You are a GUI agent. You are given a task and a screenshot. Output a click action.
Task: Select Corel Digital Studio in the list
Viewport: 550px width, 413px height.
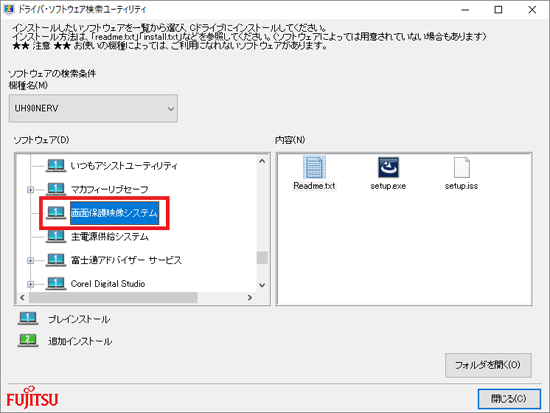108,284
